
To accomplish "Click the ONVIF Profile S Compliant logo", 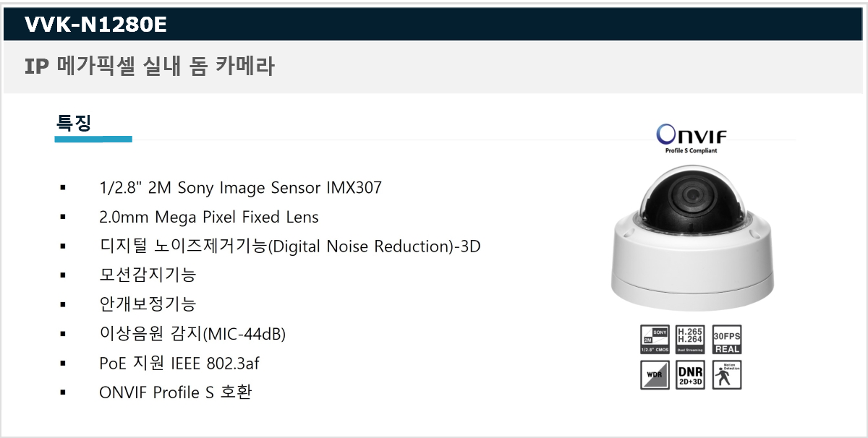I will [x=691, y=139].
